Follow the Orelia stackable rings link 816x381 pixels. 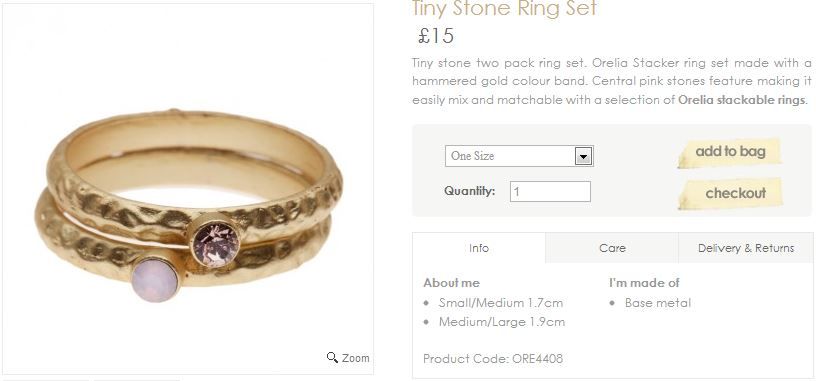point(742,99)
